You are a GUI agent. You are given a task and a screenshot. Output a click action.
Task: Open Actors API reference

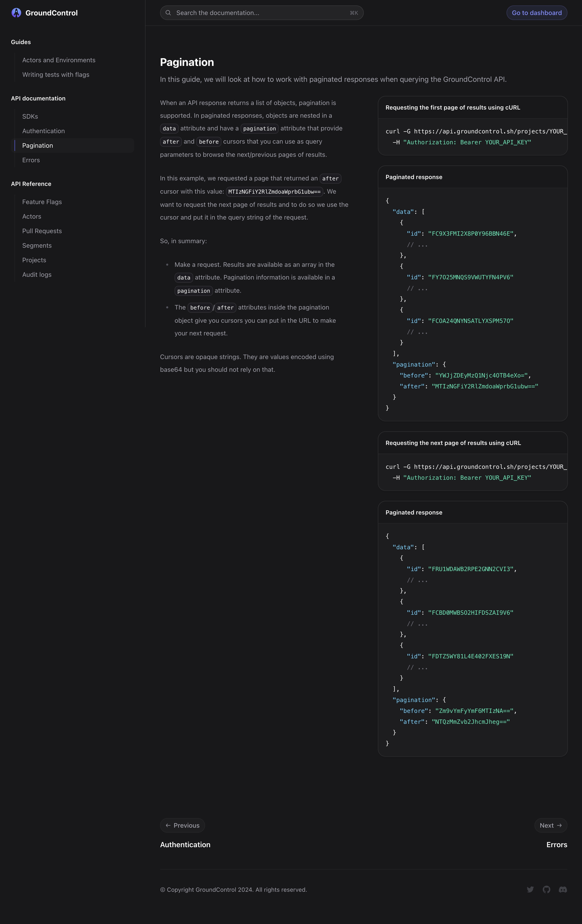(31, 217)
